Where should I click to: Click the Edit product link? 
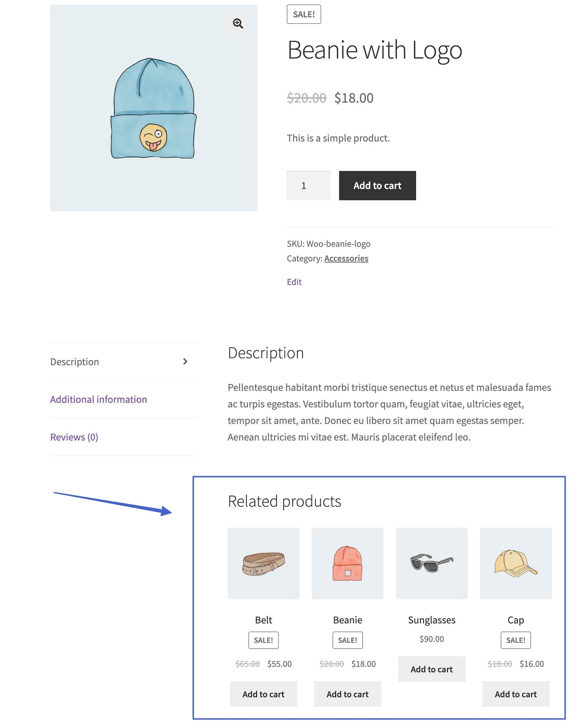pyautogui.click(x=294, y=281)
